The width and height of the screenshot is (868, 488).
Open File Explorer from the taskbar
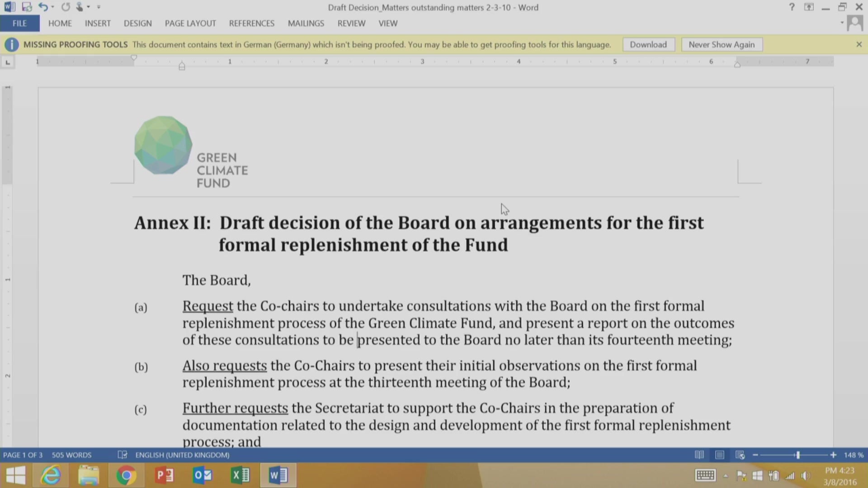tap(89, 475)
